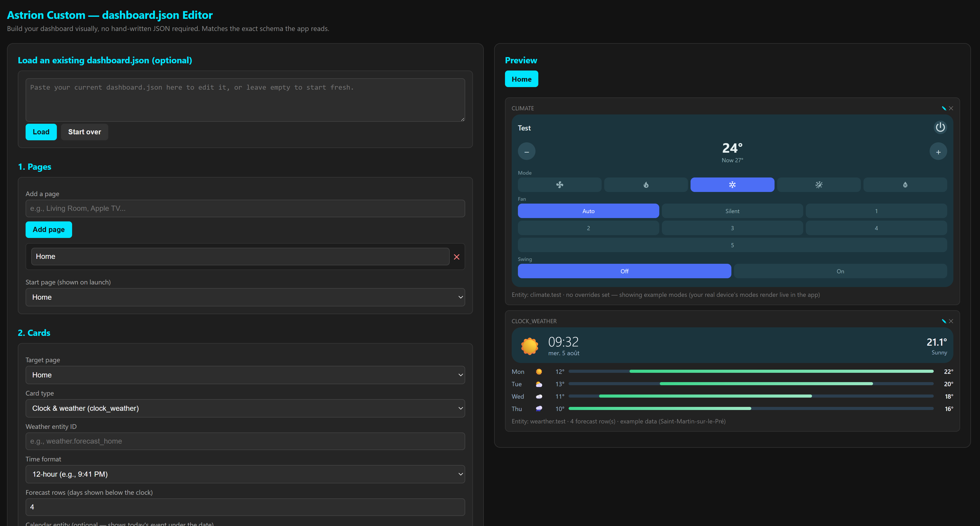Click Tuesday's temperature range bar
980x526 pixels.
tap(751, 384)
